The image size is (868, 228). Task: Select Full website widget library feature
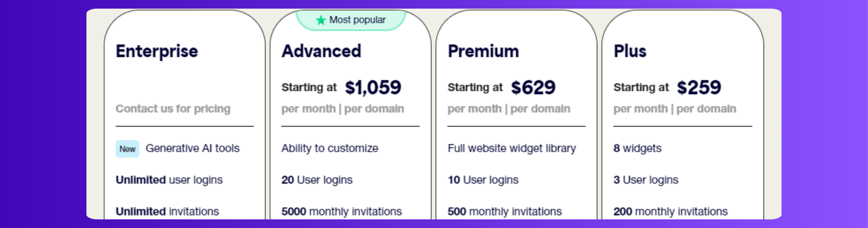512,148
